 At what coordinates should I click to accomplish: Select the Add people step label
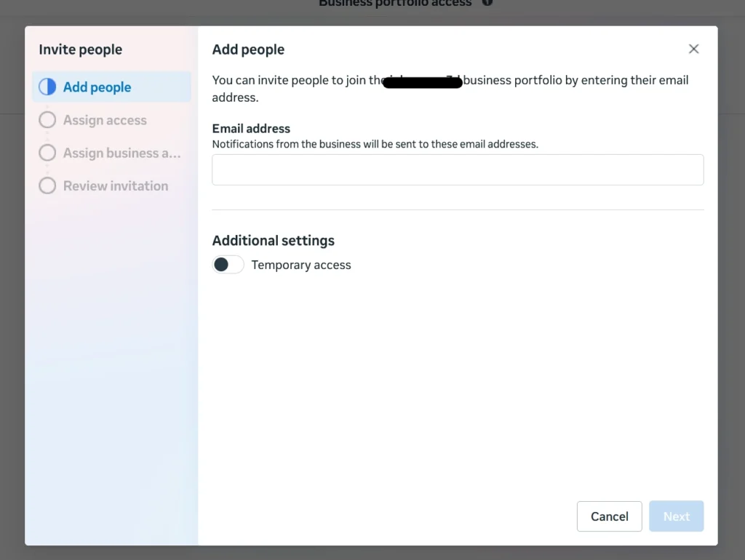click(x=97, y=87)
